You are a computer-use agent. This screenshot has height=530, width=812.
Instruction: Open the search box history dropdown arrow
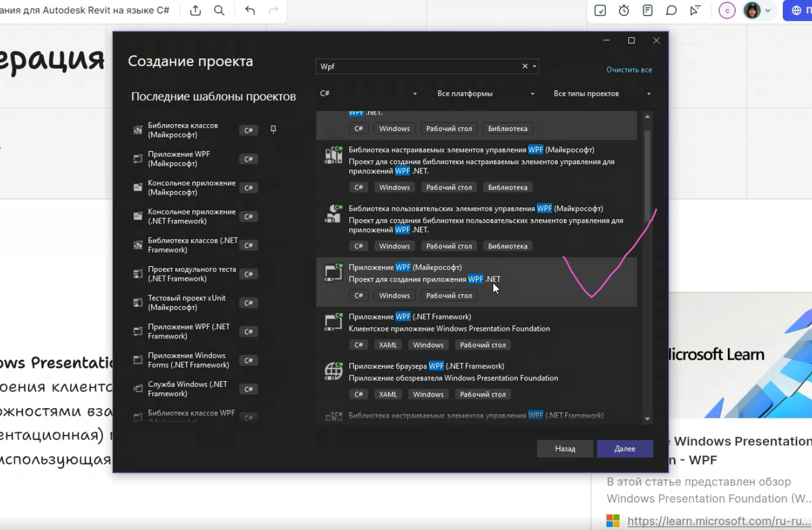click(x=534, y=66)
